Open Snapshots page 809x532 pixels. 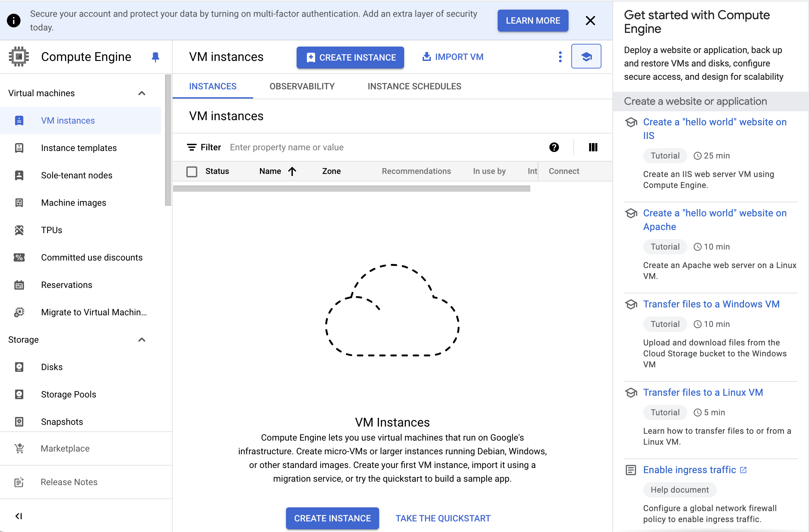(x=80, y=421)
